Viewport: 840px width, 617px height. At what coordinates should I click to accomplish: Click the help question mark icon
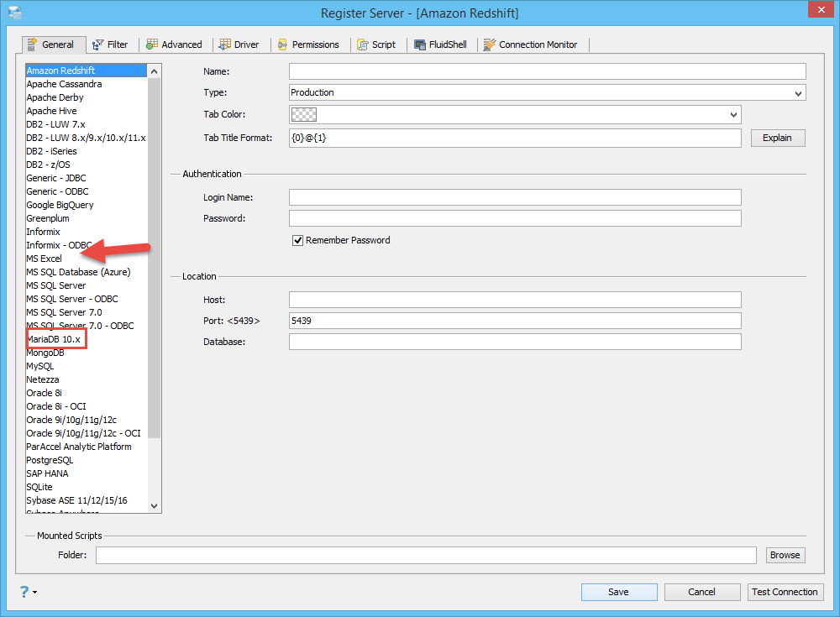tap(24, 591)
